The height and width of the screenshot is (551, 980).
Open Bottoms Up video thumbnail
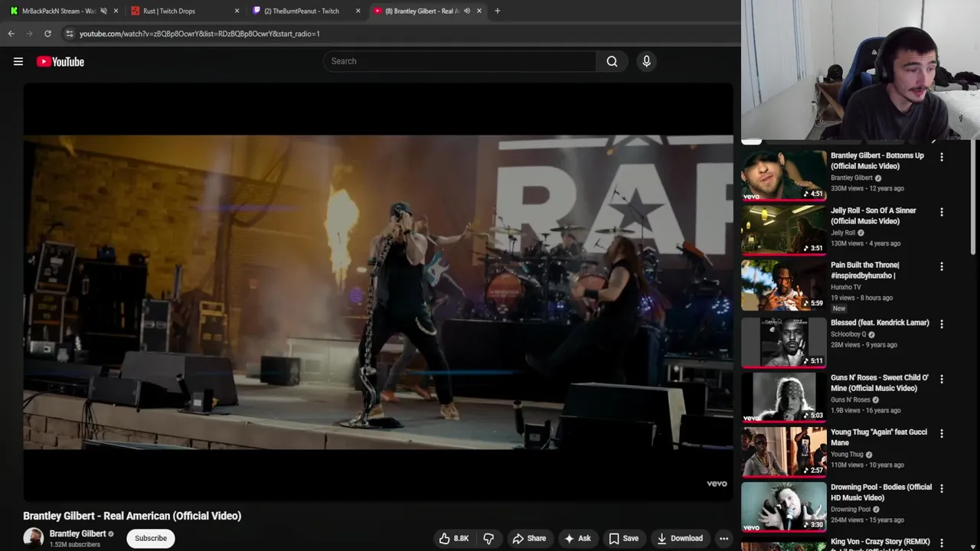[783, 175]
